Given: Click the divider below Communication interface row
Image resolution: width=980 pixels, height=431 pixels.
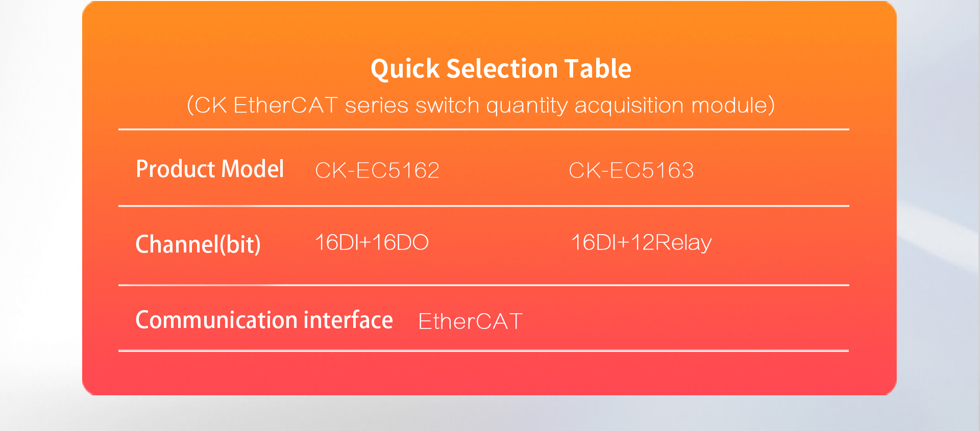Looking at the screenshot, I should coord(484,351).
